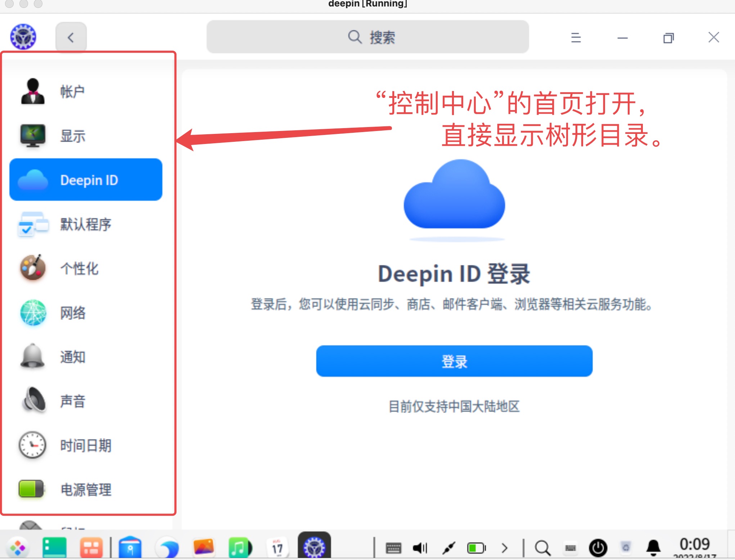
Task: Click the blue 登录 login button
Action: [454, 361]
